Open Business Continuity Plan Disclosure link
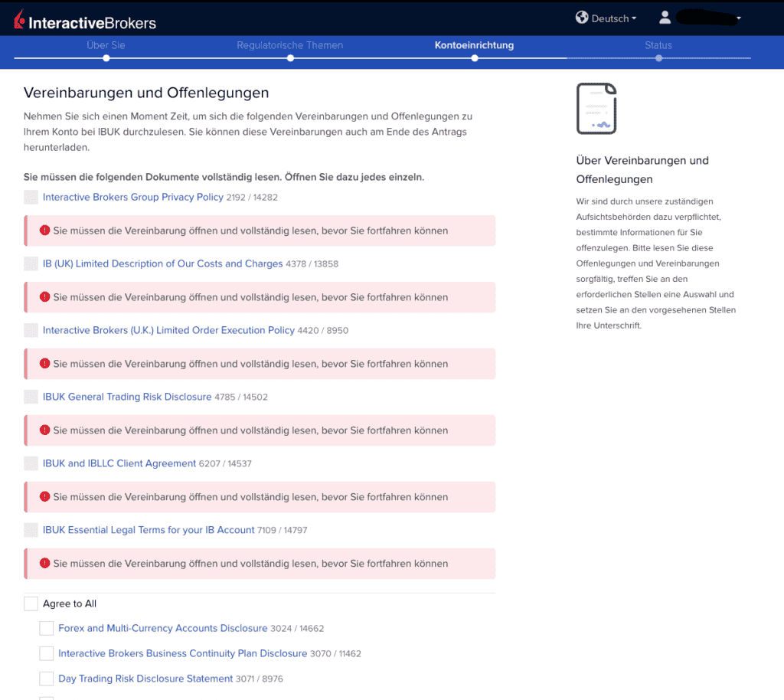This screenshot has width=784, height=700. coord(182,653)
